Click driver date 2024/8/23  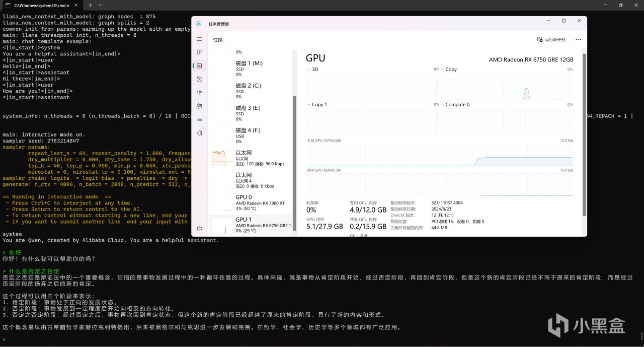pos(441,209)
